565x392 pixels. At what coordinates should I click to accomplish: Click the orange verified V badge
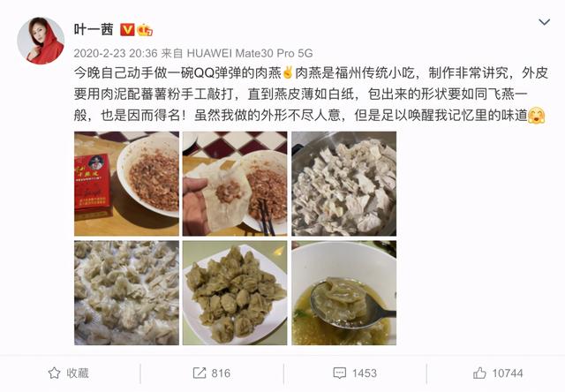(127, 29)
